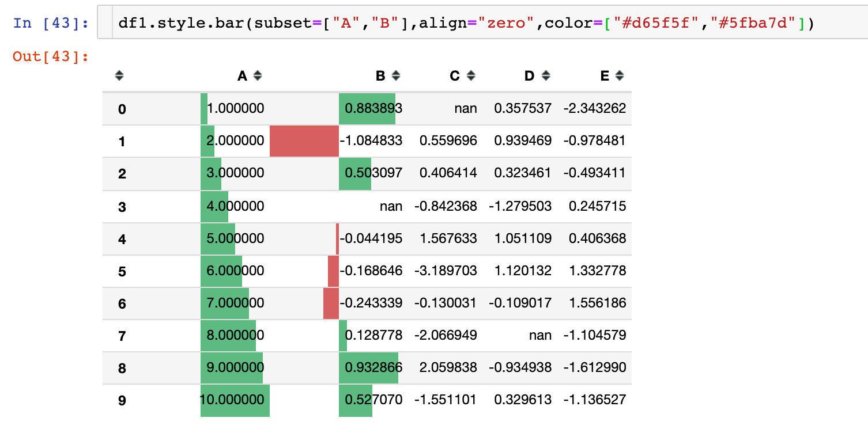868x433 pixels.
Task: Click cell value -0.978481
Action: tap(595, 140)
